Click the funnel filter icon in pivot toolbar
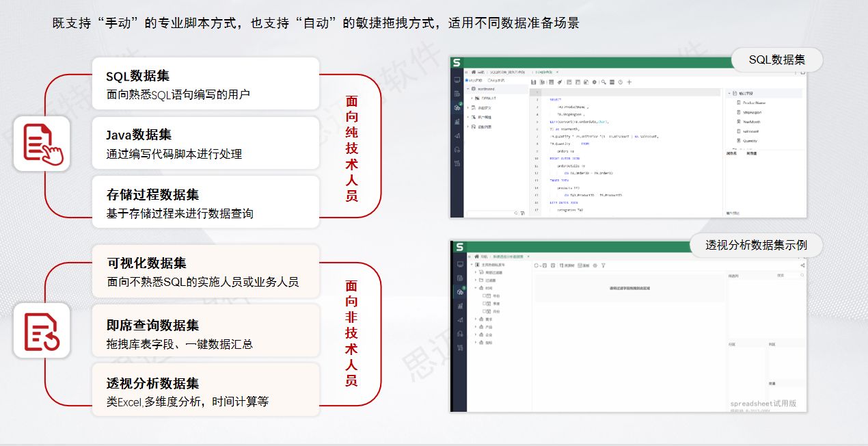The width and height of the screenshot is (868, 446). tap(603, 265)
